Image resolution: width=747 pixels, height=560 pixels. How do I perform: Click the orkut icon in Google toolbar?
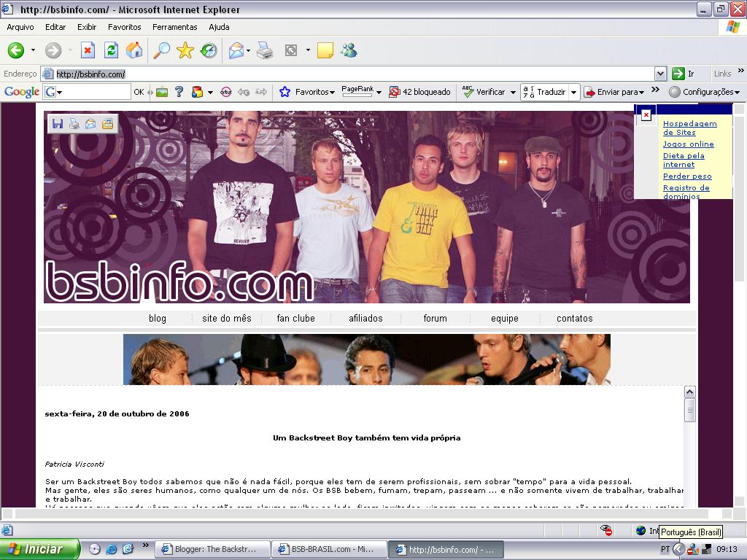click(226, 91)
